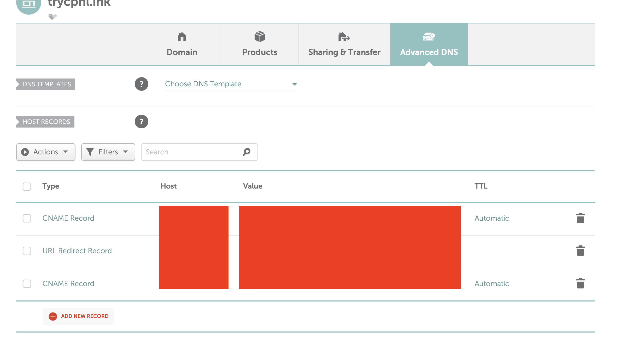Delete the URL Redirect Record with trash icon
This screenshot has height=350, width=644.
coord(580,251)
